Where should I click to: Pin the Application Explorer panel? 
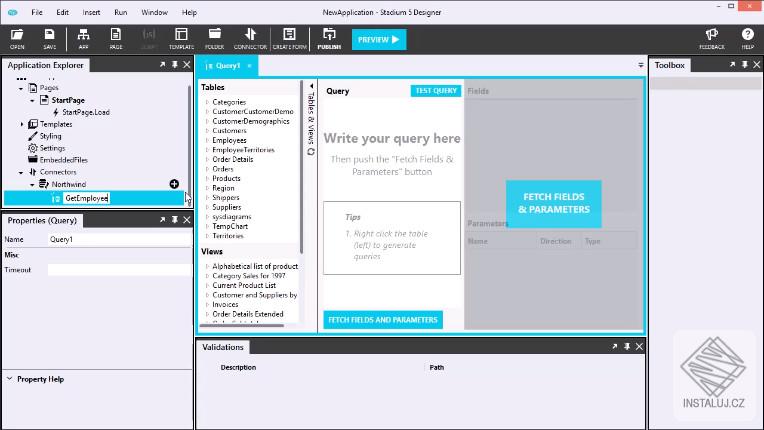pos(174,64)
